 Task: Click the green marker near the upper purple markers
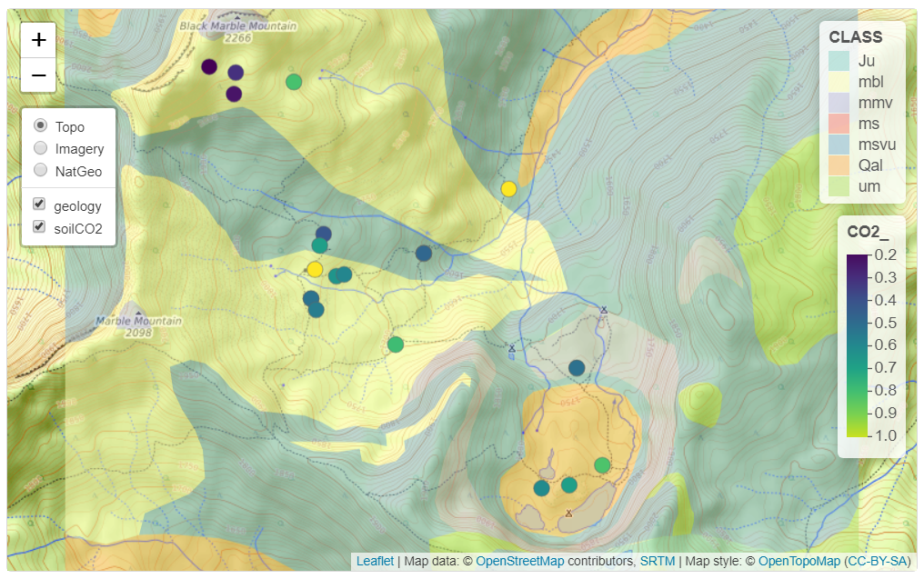point(294,82)
